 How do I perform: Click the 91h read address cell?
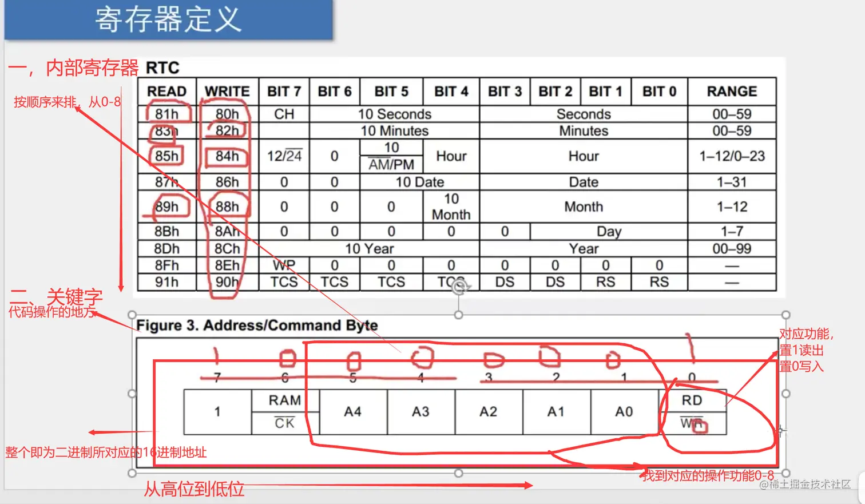point(166,282)
